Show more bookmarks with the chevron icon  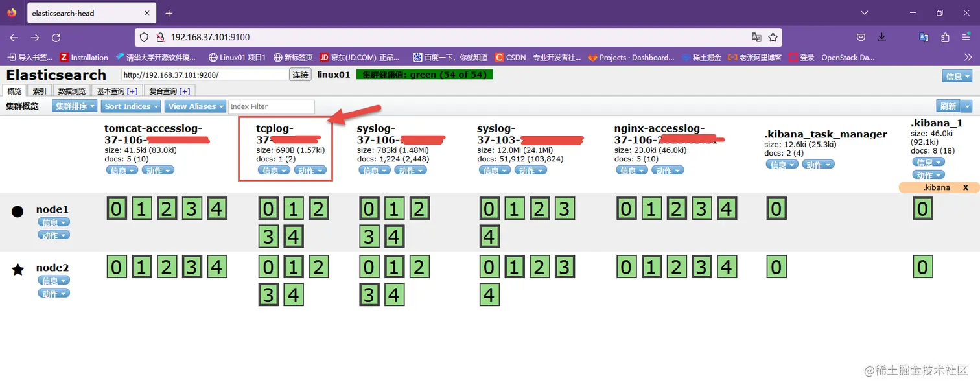(x=968, y=57)
